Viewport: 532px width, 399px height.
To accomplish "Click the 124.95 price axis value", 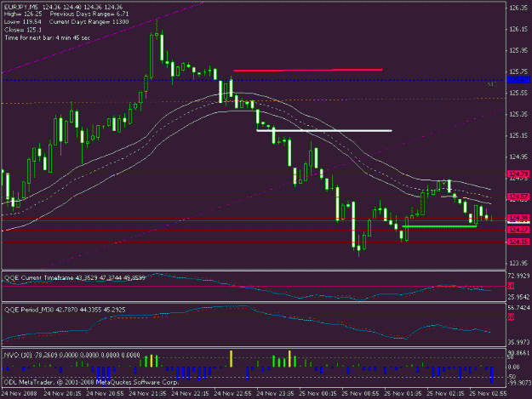I will (x=518, y=157).
